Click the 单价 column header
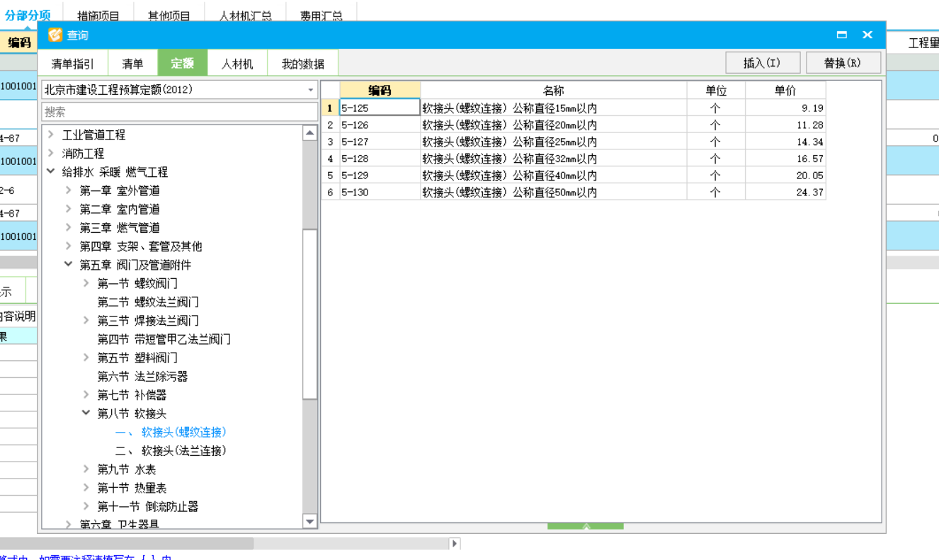The image size is (939, 560). coord(785,90)
